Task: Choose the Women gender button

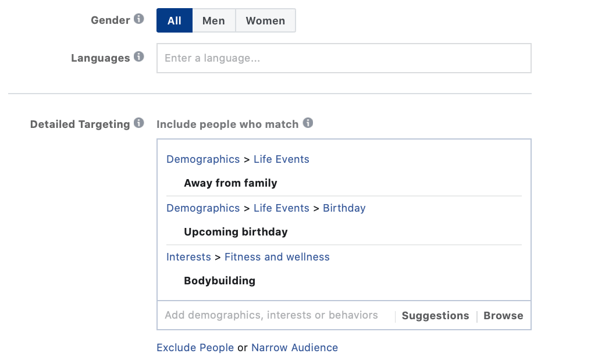Action: point(265,21)
